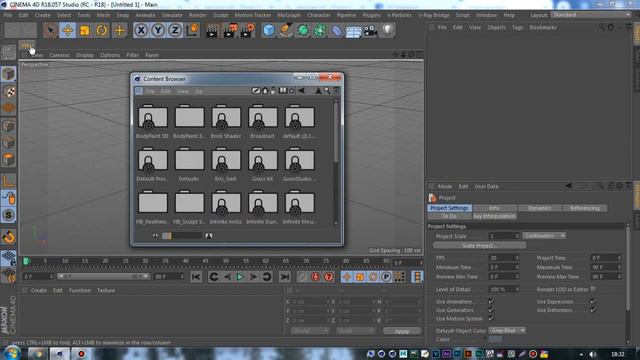Play the animation forward
This screenshot has width=640, height=360.
(x=240, y=277)
